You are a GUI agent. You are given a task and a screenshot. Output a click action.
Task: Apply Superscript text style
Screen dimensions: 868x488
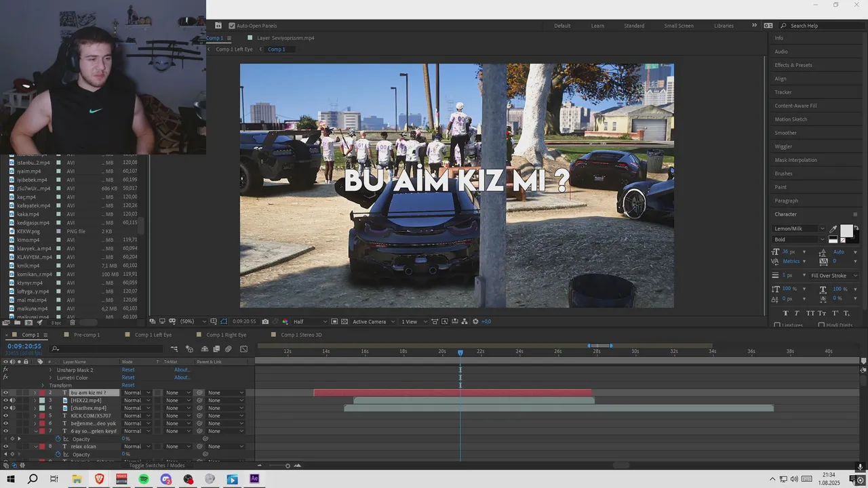tap(834, 313)
